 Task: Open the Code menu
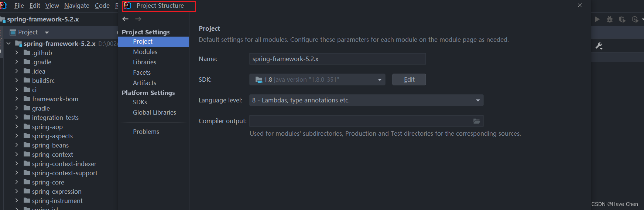[102, 6]
